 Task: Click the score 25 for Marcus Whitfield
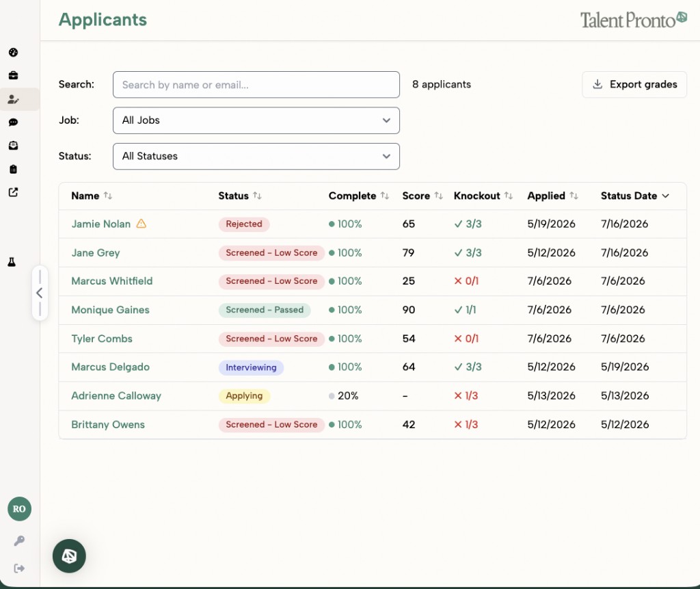409,281
